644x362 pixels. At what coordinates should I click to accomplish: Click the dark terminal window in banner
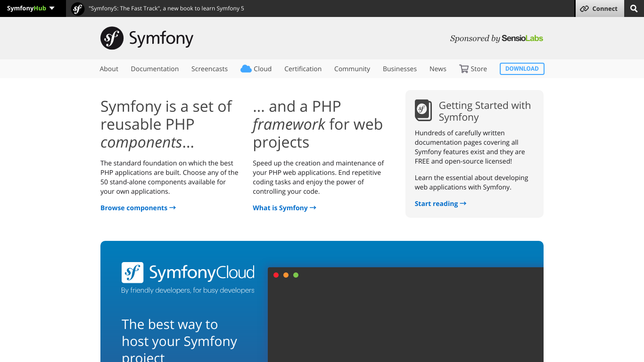(405, 315)
